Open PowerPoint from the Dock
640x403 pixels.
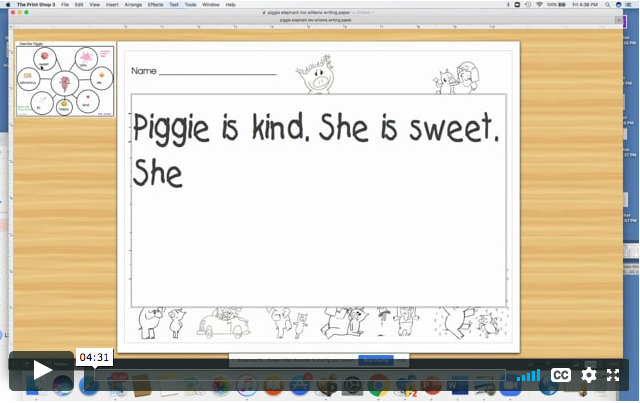pyautogui.click(x=431, y=385)
